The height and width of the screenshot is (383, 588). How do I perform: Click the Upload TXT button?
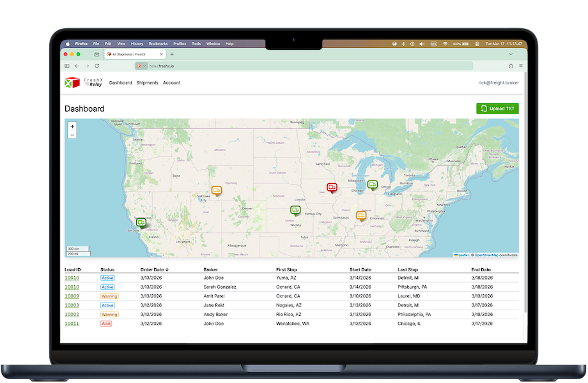(497, 108)
